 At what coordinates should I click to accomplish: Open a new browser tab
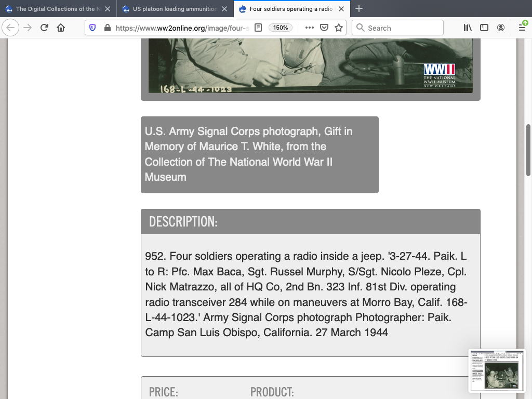tap(359, 8)
